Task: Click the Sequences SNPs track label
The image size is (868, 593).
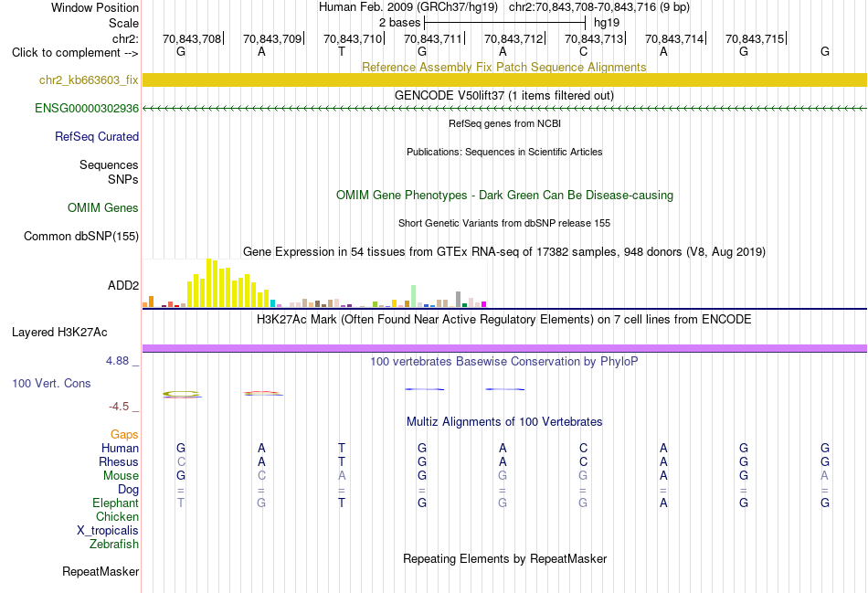Action: (109, 172)
